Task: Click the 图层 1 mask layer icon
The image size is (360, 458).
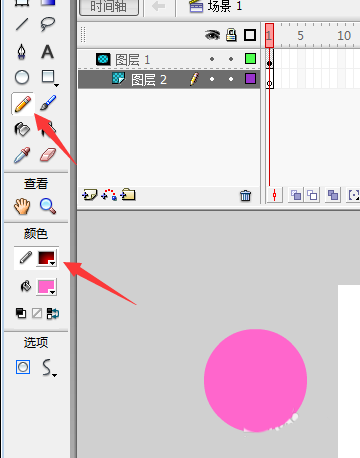Action: coord(103,59)
